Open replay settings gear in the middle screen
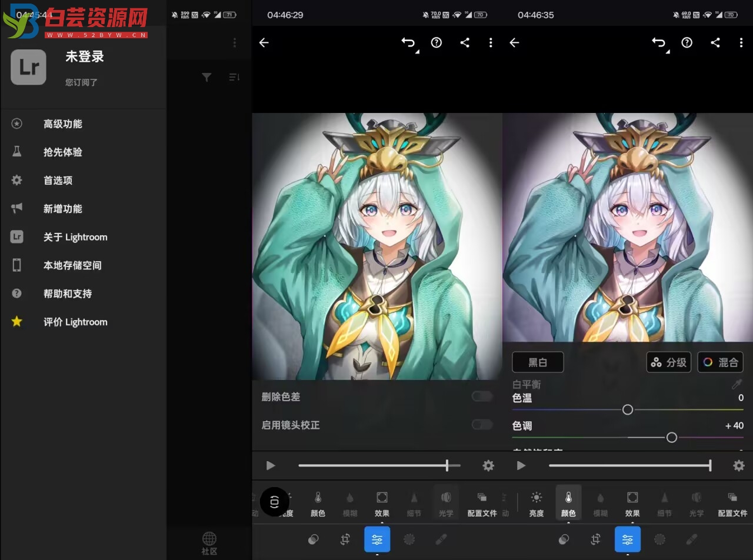This screenshot has height=560, width=753. coord(488,466)
